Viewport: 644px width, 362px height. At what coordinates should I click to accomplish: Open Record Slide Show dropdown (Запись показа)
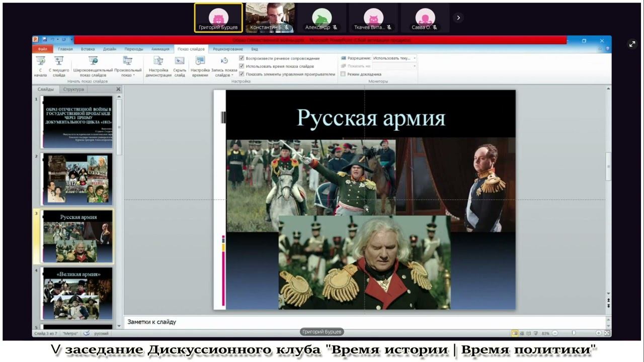pyautogui.click(x=224, y=66)
